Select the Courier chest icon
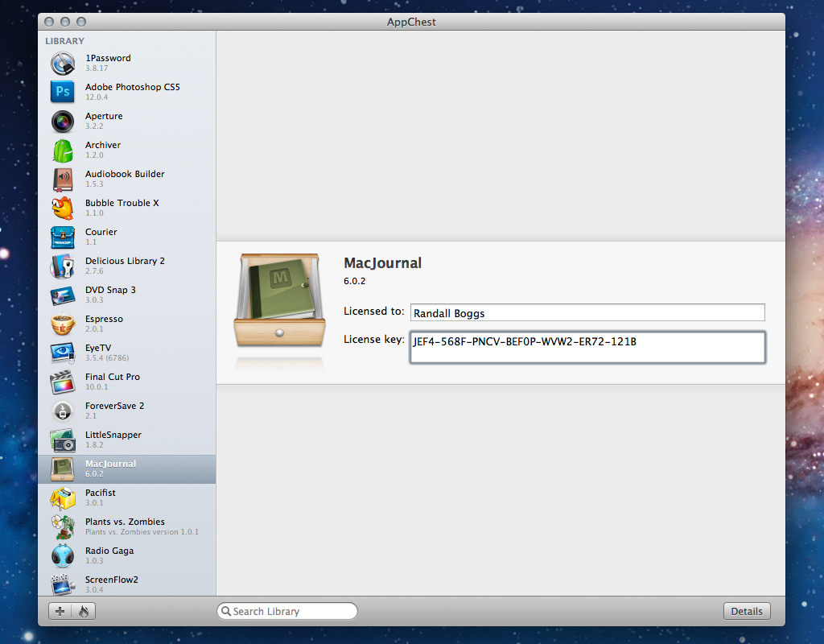 point(63,237)
